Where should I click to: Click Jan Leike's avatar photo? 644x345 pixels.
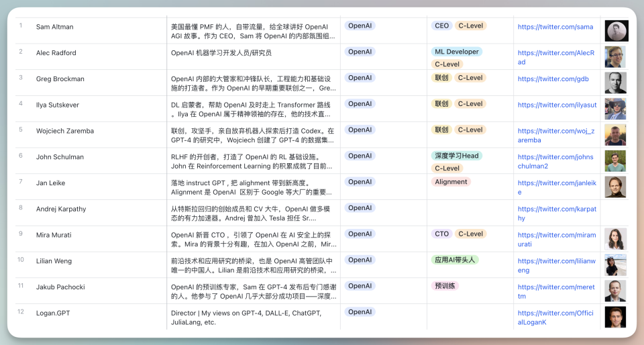tap(615, 187)
